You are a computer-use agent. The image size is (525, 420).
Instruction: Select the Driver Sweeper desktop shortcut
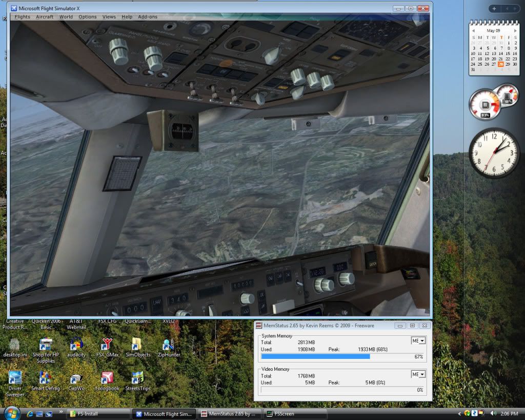pos(15,384)
